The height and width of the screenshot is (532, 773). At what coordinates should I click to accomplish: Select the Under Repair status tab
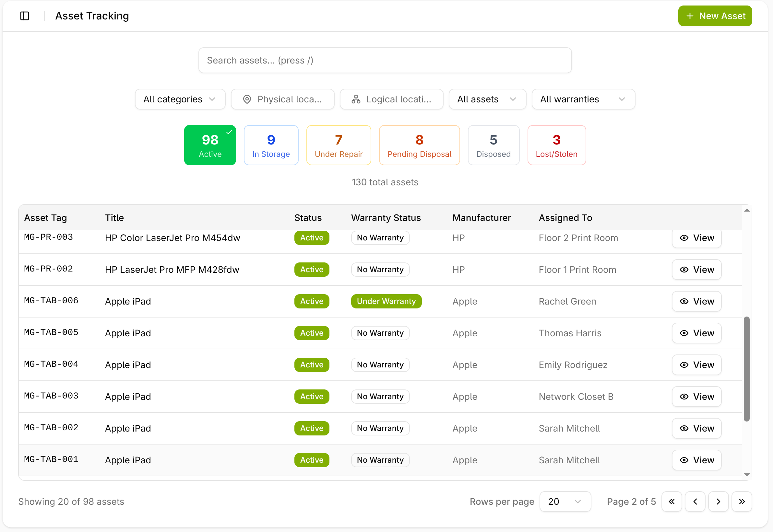[x=338, y=145]
